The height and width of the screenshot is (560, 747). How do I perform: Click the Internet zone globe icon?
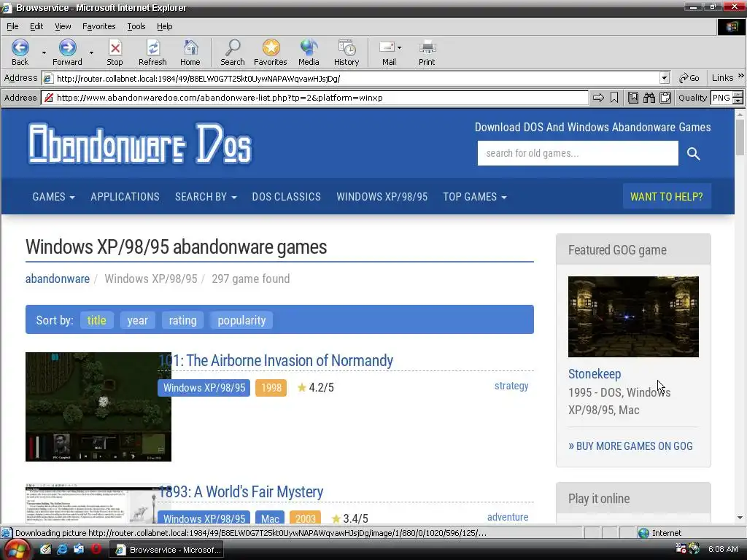[643, 533]
